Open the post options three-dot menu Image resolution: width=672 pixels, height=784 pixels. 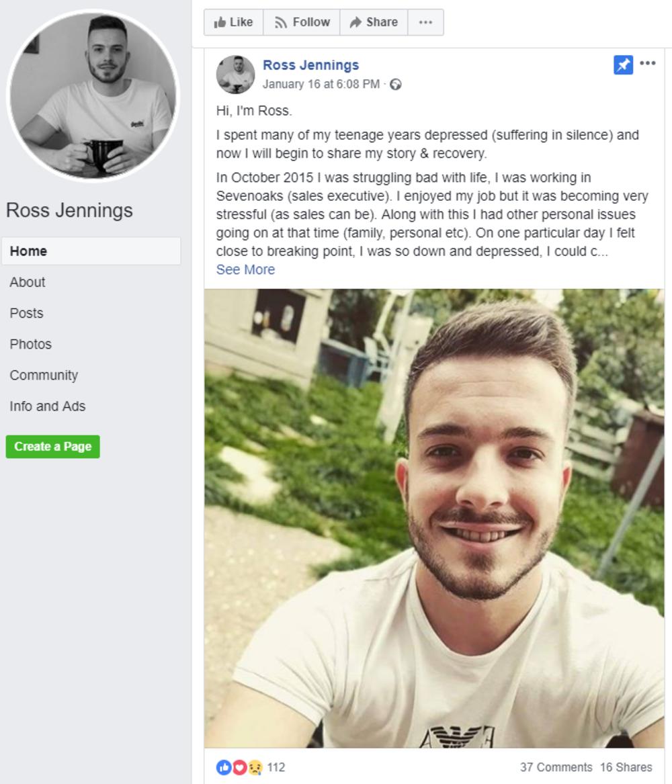tap(648, 63)
